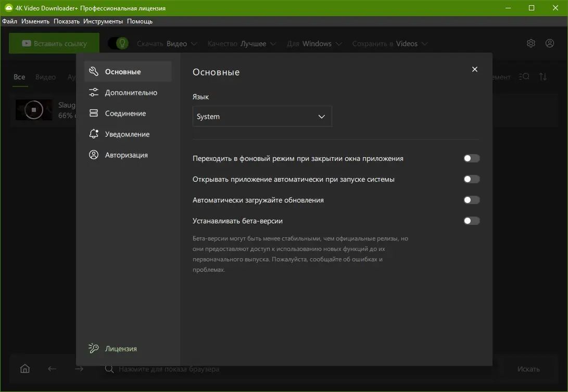
Task: Select the Соединение settings section
Action: [128, 113]
